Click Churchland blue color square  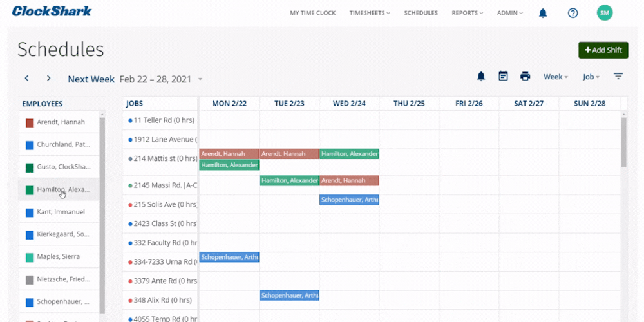tap(30, 145)
